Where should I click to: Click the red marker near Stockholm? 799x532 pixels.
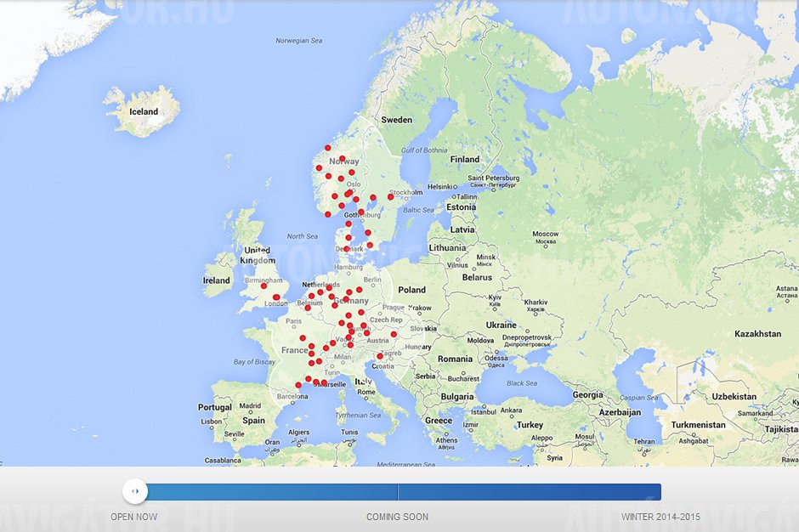pos(391,196)
